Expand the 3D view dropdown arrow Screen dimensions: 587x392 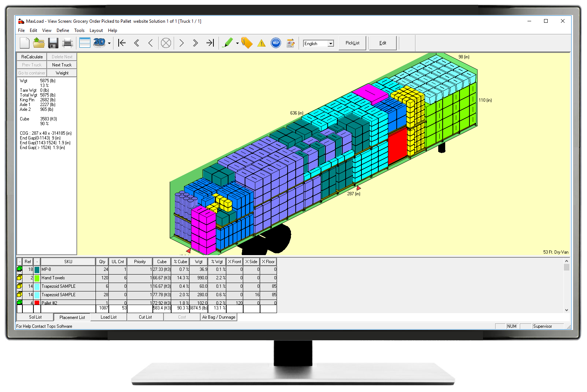click(109, 43)
